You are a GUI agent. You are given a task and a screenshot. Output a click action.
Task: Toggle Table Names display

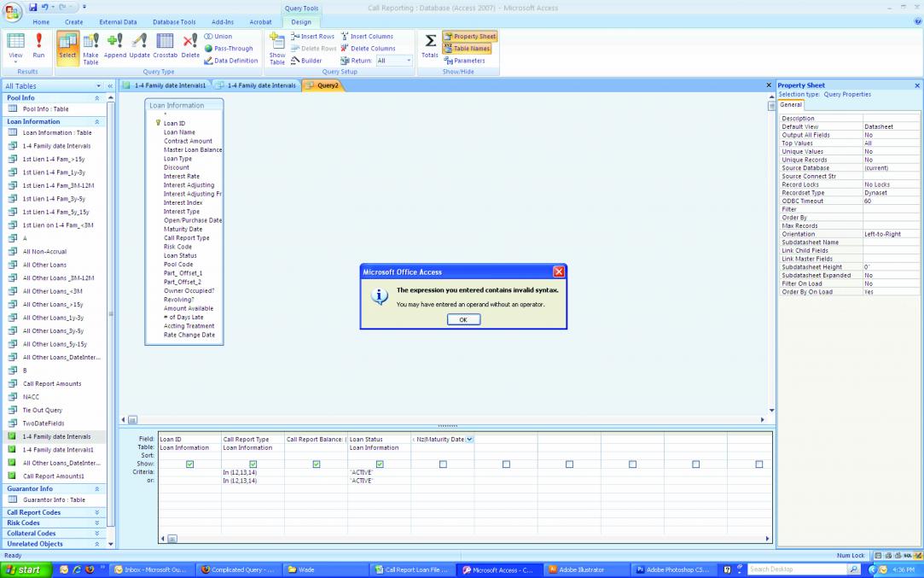pyautogui.click(x=467, y=49)
